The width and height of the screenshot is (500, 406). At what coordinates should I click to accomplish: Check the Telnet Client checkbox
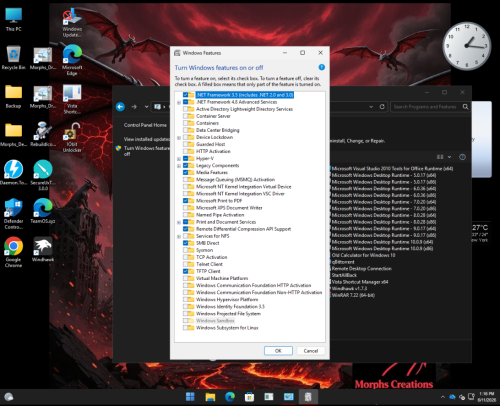coord(185,264)
